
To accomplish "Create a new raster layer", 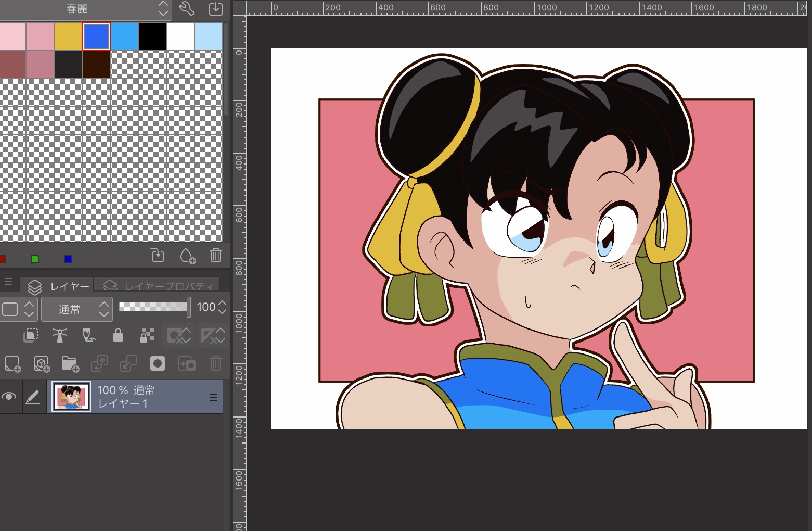I will click(12, 363).
